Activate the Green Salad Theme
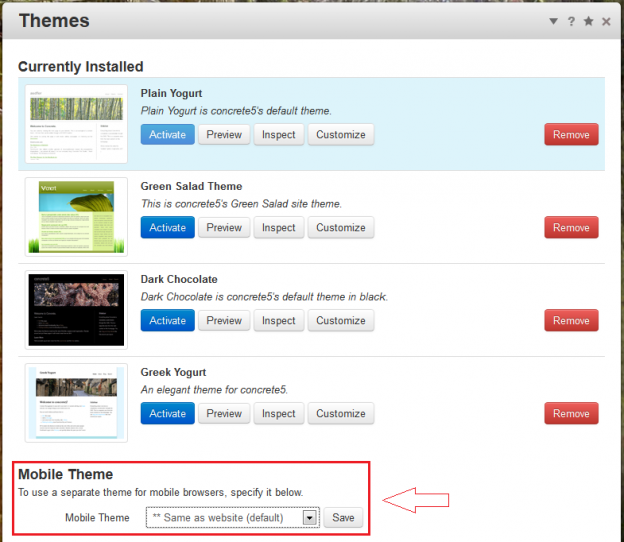The image size is (624, 542). coord(168,227)
